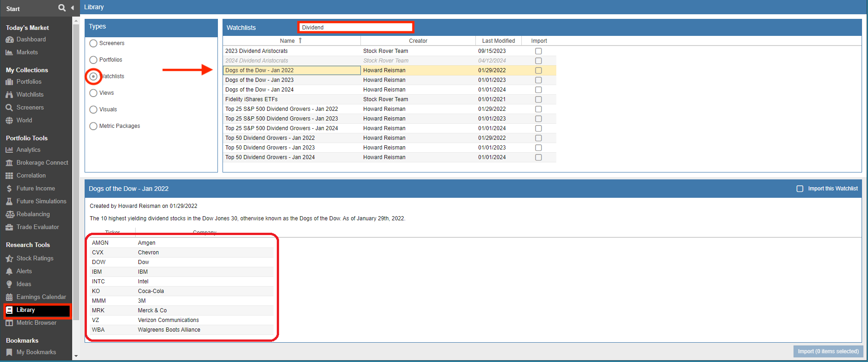868x362 pixels.
Task: Select Top 25 S&P 500 Dividend Growers - Jan 2022
Action: (x=389, y=109)
